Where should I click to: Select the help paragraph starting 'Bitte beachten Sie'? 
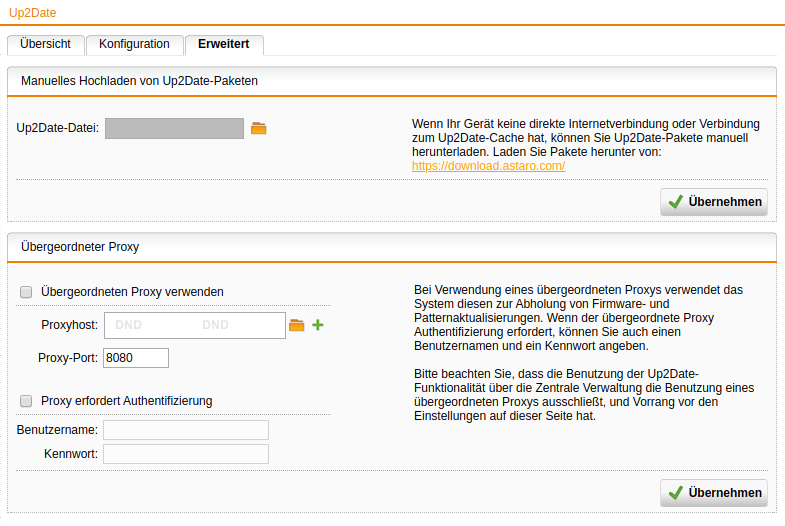[x=584, y=395]
